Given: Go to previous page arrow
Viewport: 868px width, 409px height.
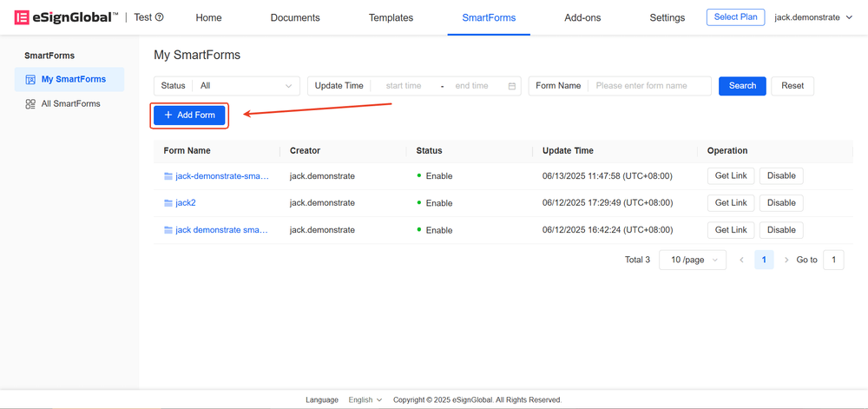Looking at the screenshot, I should pyautogui.click(x=741, y=260).
